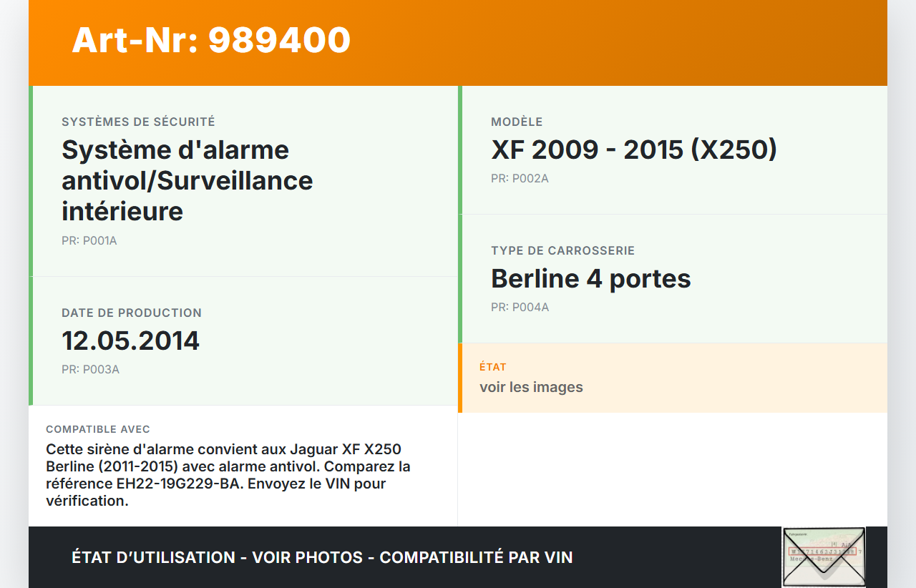The height and width of the screenshot is (588, 916).
Task: Click the SYSTÈMES DE SÉCURITÉ label
Action: (x=138, y=122)
